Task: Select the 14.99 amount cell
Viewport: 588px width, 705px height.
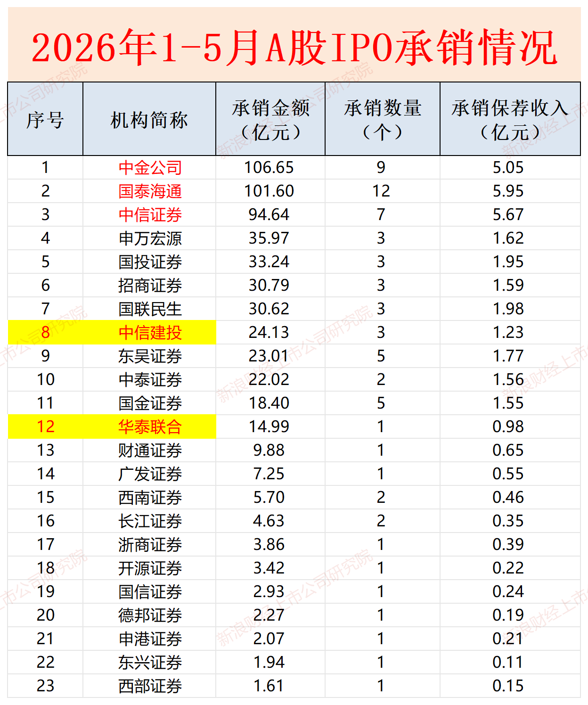Action: [270, 427]
